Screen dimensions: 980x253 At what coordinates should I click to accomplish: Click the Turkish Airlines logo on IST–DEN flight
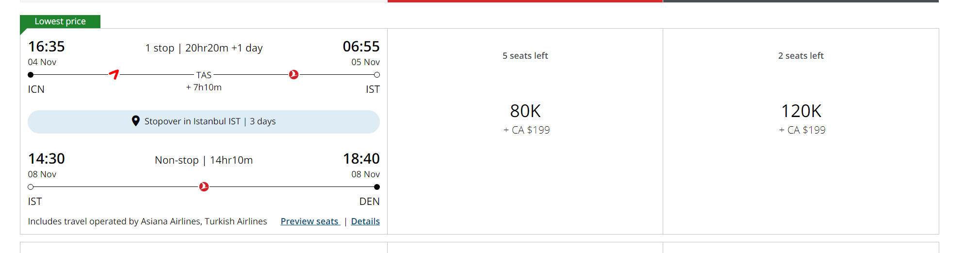(x=204, y=186)
